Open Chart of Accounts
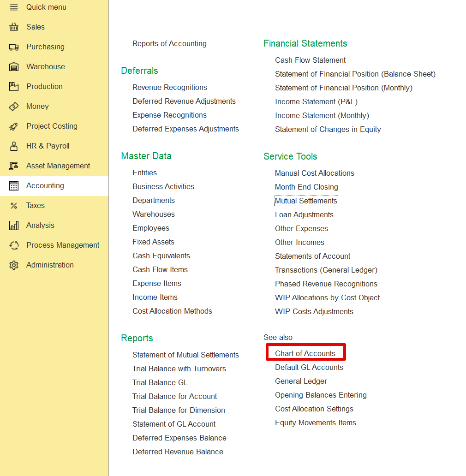 [305, 354]
